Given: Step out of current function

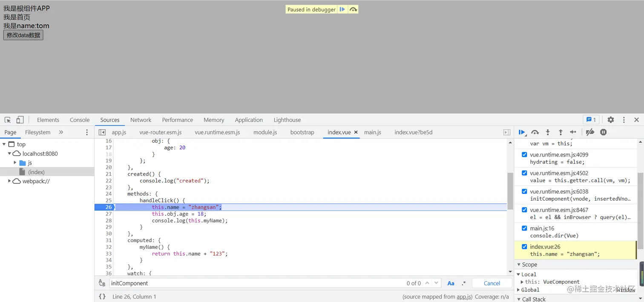Looking at the screenshot, I should (561, 132).
